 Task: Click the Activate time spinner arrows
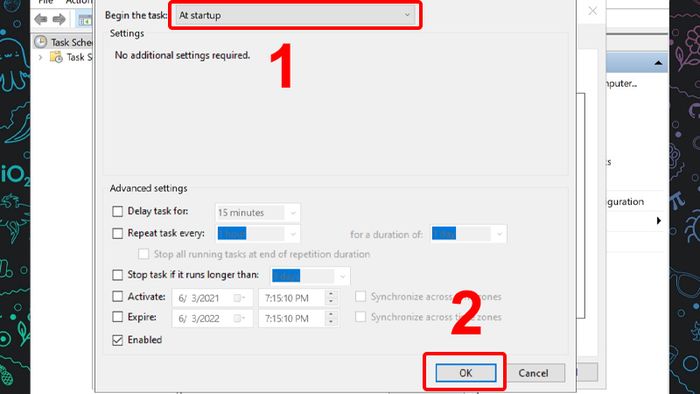pyautogui.click(x=331, y=298)
